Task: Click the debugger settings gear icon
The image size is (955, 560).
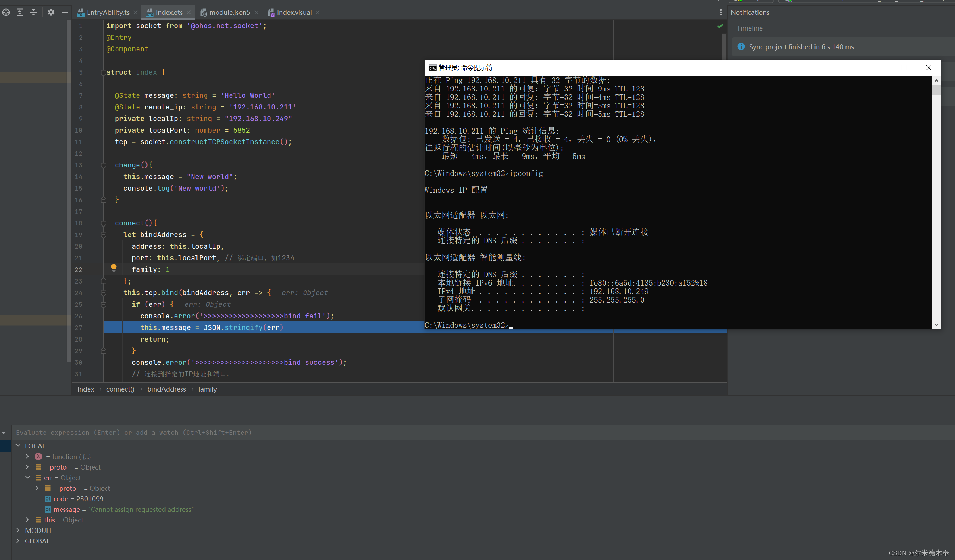Action: coord(51,13)
